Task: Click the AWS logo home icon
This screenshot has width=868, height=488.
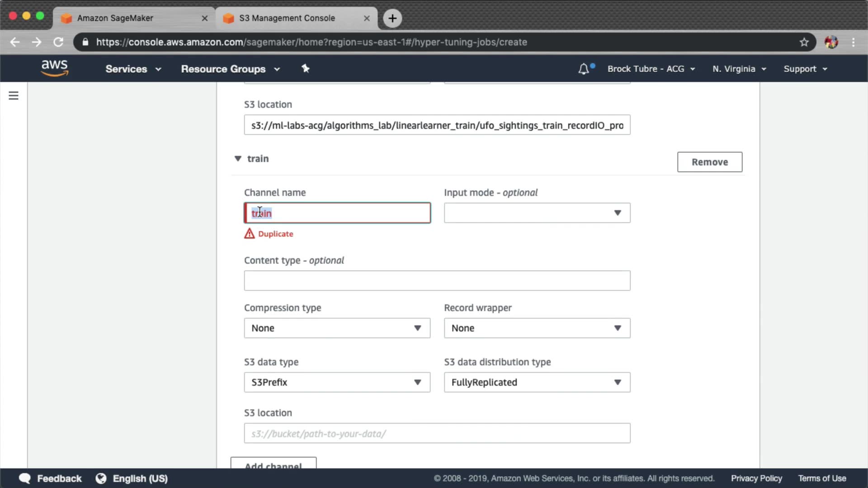Action: click(54, 69)
